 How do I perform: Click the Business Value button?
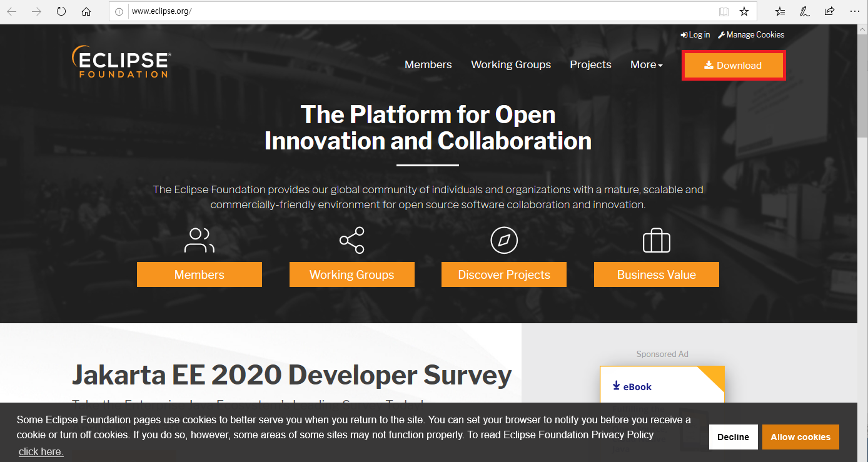pyautogui.click(x=657, y=274)
